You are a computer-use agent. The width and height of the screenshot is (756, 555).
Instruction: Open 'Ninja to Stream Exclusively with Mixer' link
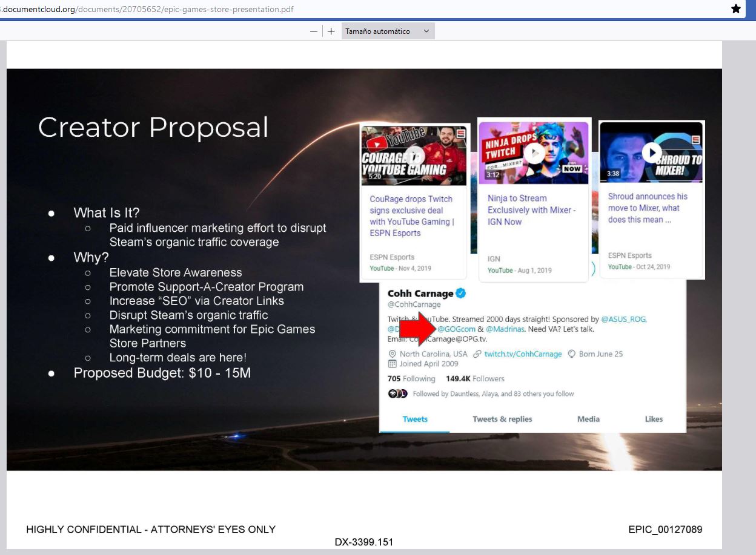click(531, 210)
